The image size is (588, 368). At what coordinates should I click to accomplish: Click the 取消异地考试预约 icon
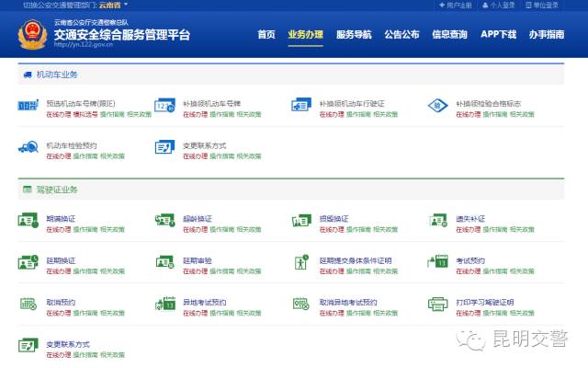pos(301,304)
